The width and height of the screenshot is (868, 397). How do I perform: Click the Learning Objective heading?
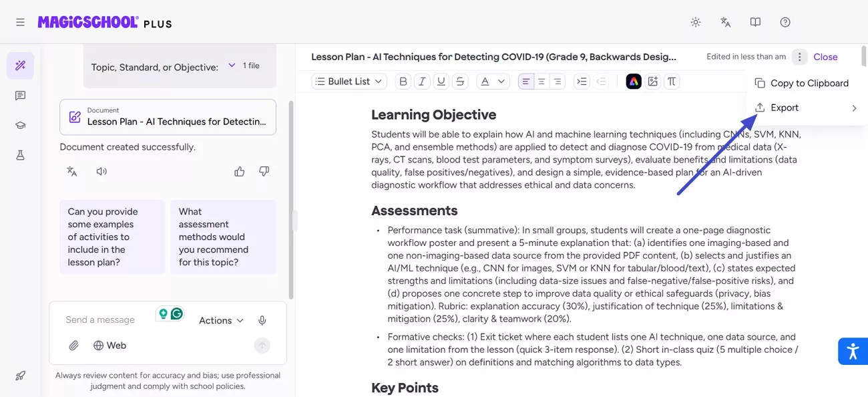(434, 114)
